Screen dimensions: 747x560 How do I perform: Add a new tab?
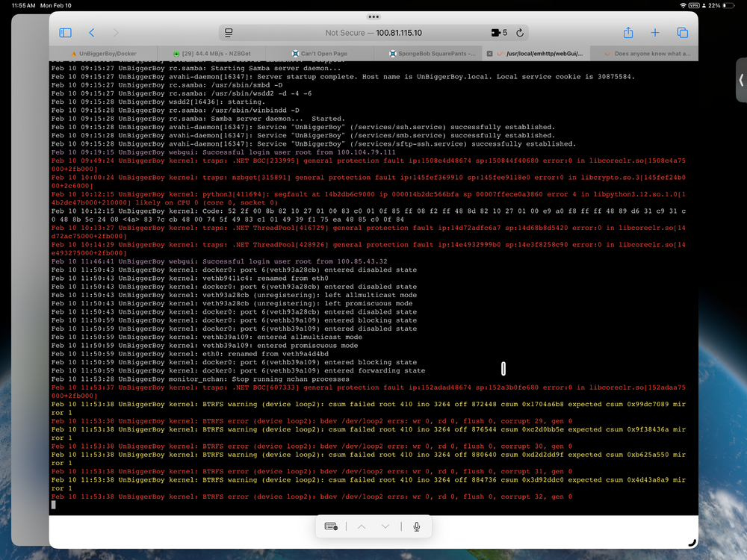pyautogui.click(x=655, y=33)
